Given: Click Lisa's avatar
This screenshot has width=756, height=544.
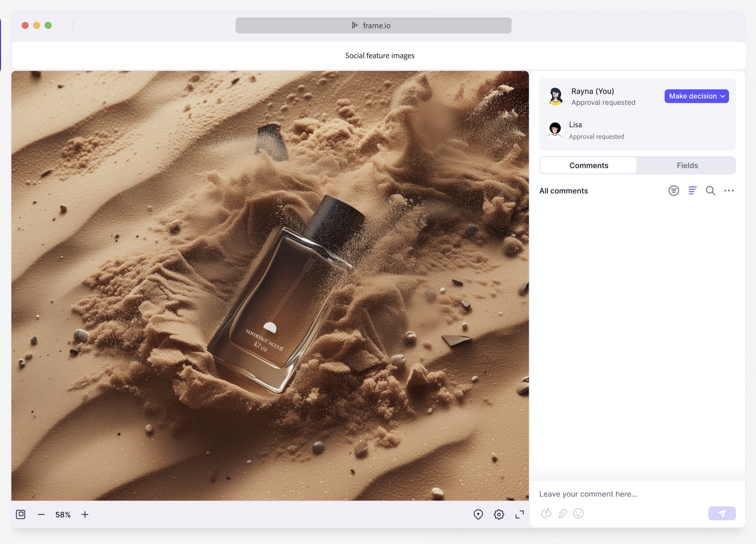Looking at the screenshot, I should click(555, 130).
